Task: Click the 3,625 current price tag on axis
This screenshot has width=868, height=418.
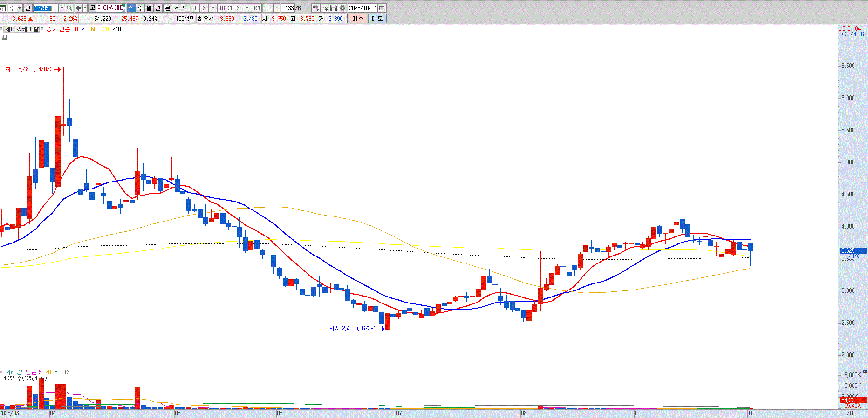Action: 854,250
